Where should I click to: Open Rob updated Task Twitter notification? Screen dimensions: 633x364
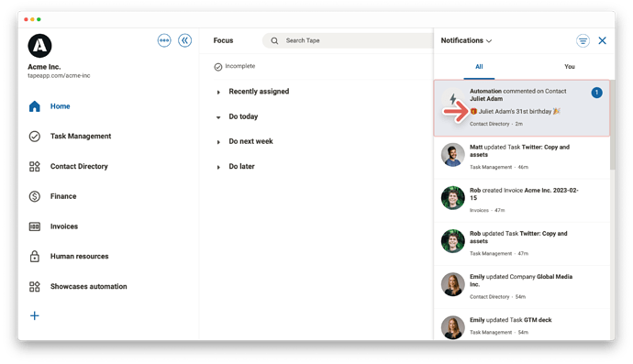522,244
